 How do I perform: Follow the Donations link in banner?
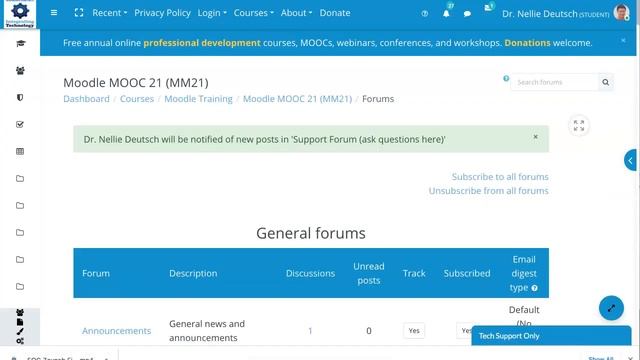tap(527, 43)
